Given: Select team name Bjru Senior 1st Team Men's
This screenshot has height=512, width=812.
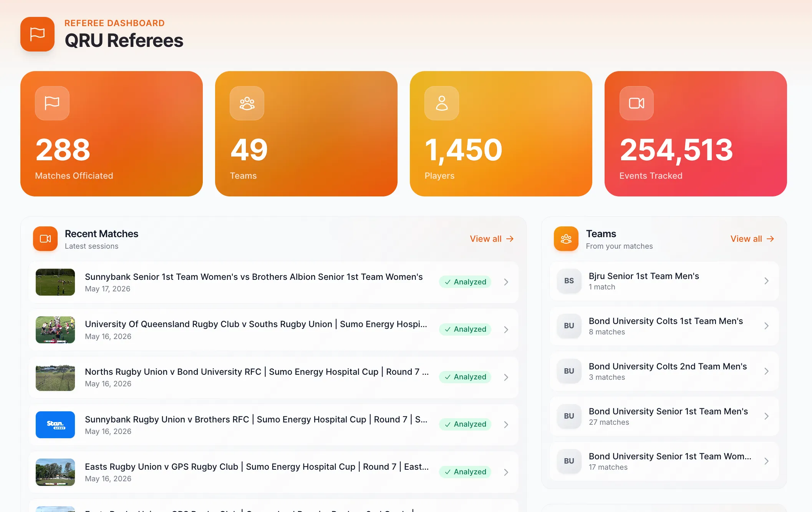Looking at the screenshot, I should (x=644, y=276).
